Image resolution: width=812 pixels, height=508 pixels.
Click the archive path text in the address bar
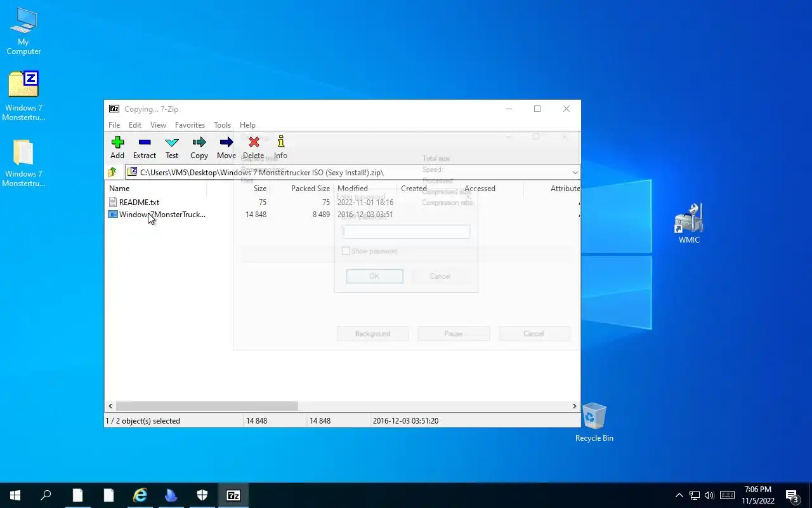coord(262,172)
